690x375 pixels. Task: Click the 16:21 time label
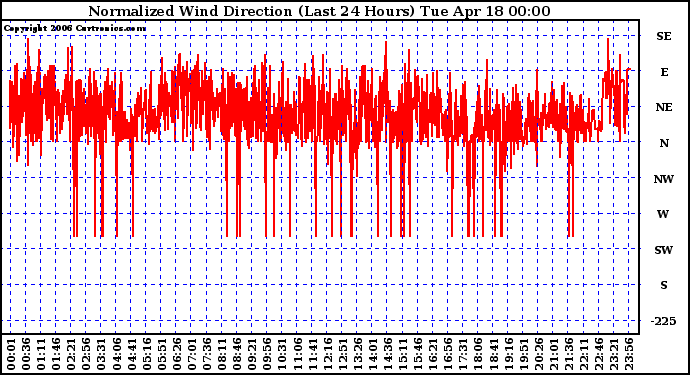(x=433, y=354)
